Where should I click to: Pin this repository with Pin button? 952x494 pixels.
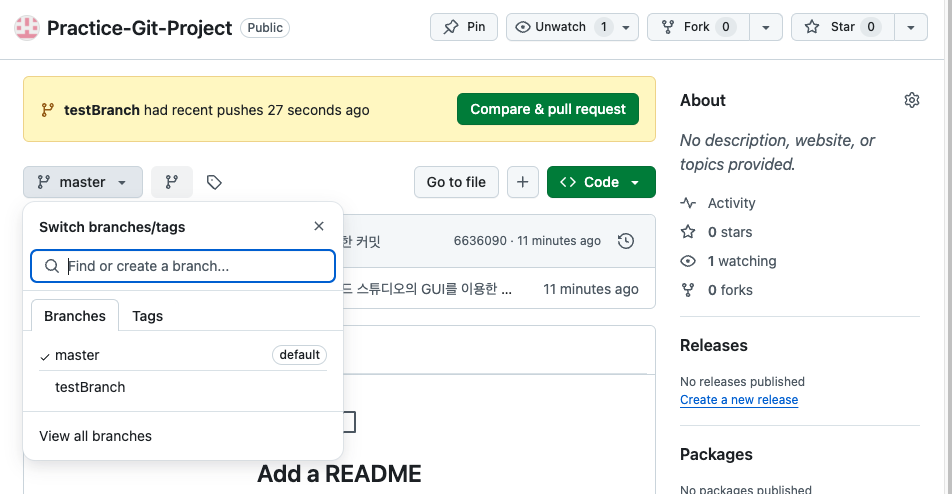(464, 27)
